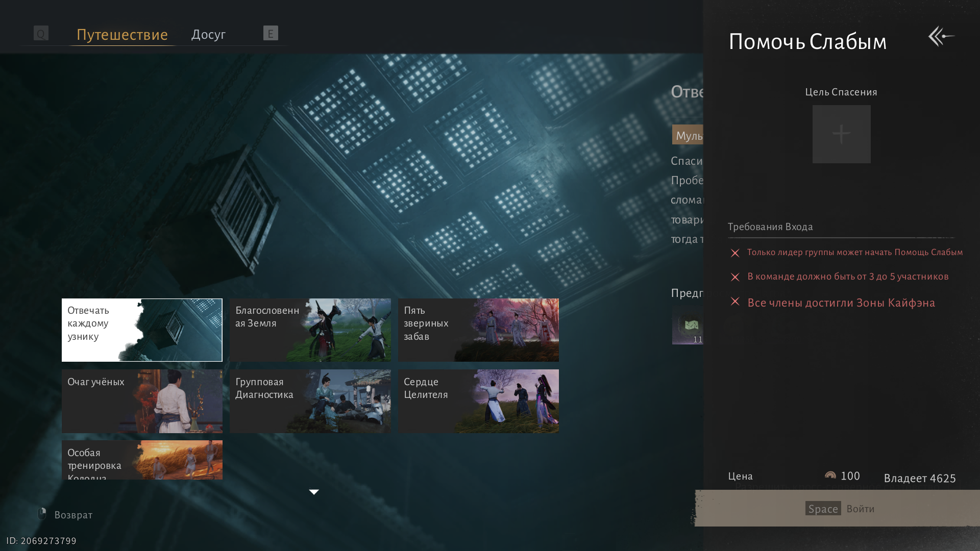This screenshot has width=980, height=551.
Task: Click the E key icon
Action: click(271, 33)
